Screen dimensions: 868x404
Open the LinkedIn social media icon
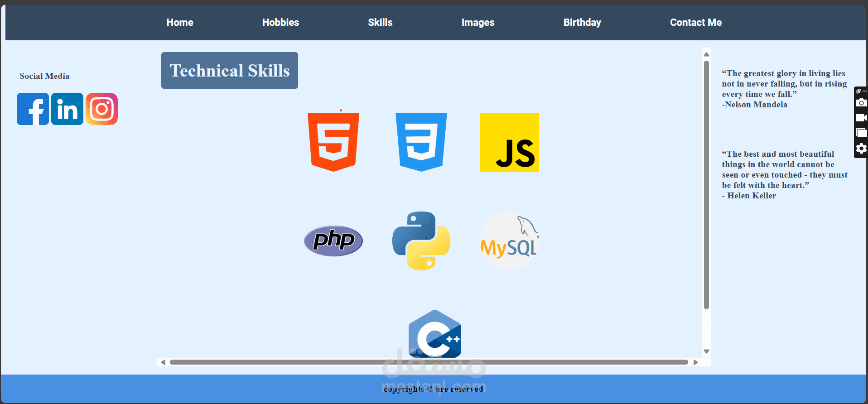click(x=67, y=109)
